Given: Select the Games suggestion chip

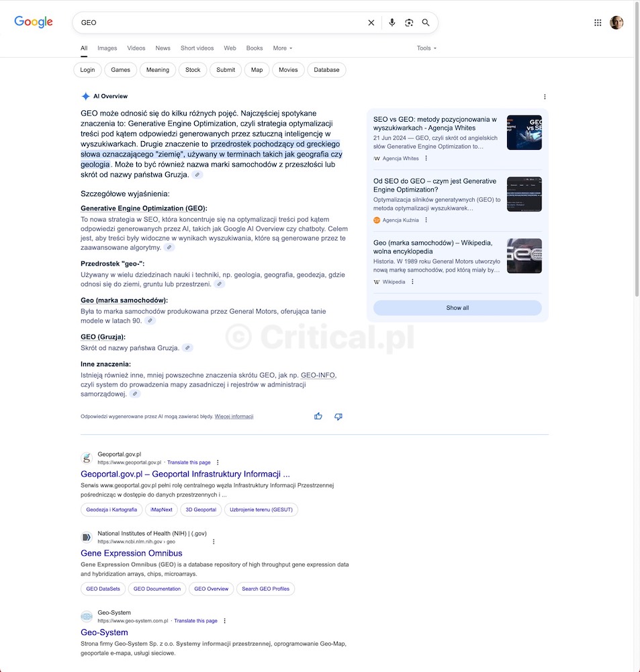Looking at the screenshot, I should 120,70.
